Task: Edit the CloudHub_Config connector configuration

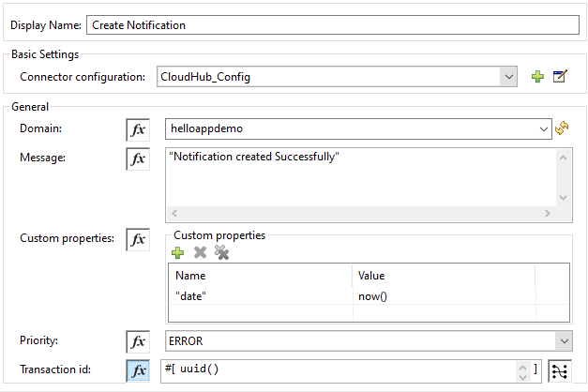Action: tap(560, 76)
